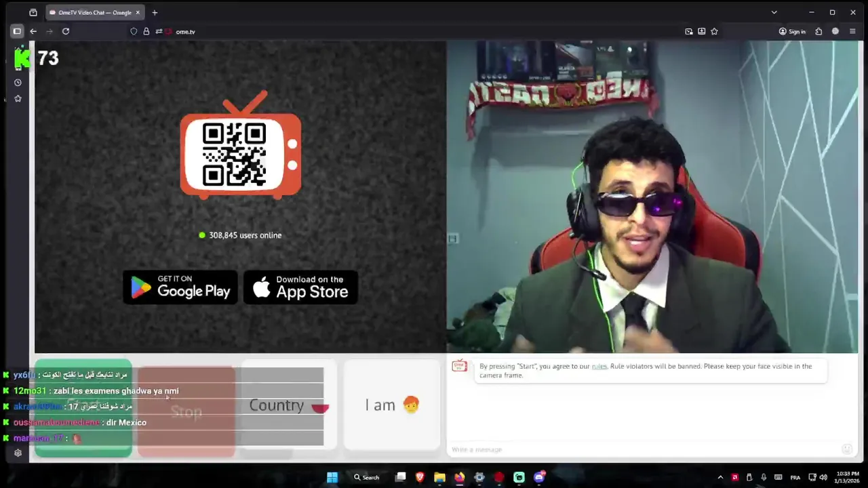
Task: Open the rules link in chat notice
Action: coord(599,366)
